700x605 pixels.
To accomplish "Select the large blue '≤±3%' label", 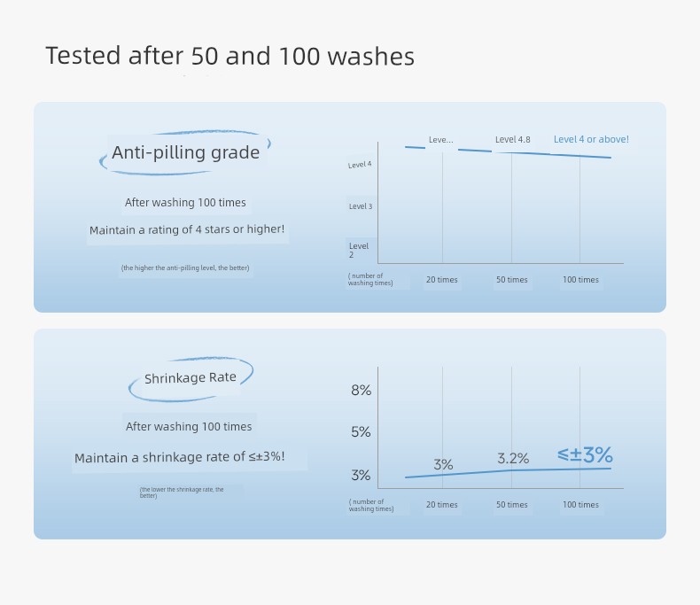I will [x=585, y=454].
